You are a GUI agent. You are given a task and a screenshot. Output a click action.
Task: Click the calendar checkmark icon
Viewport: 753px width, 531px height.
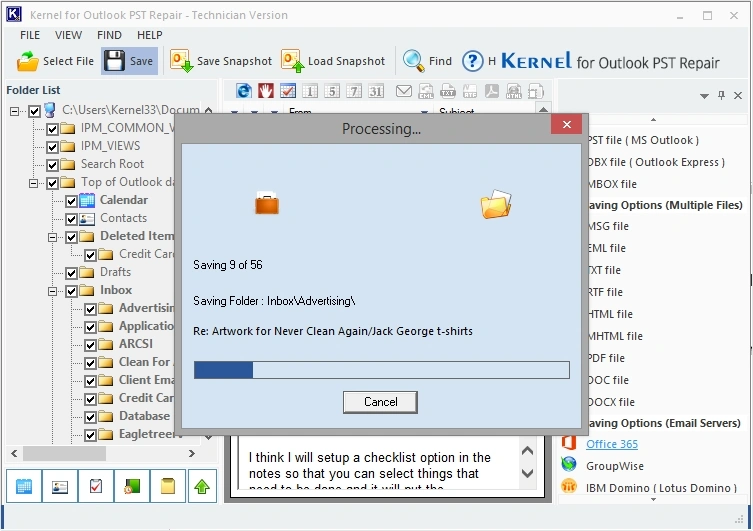pos(288,91)
